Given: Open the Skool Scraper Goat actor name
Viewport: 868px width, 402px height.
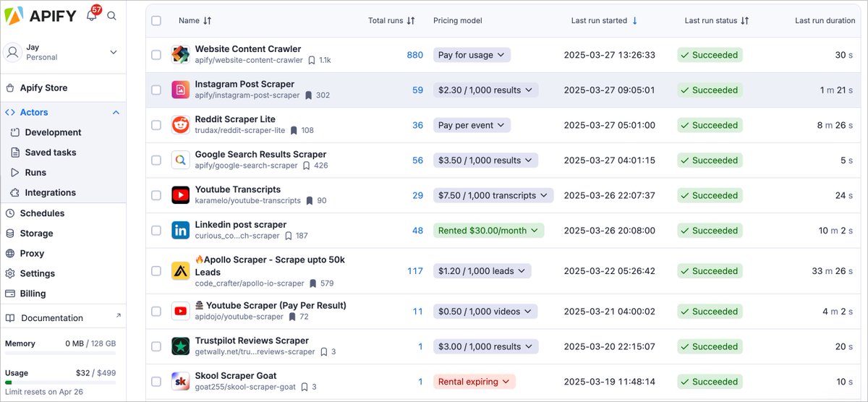Looking at the screenshot, I should click(x=235, y=376).
